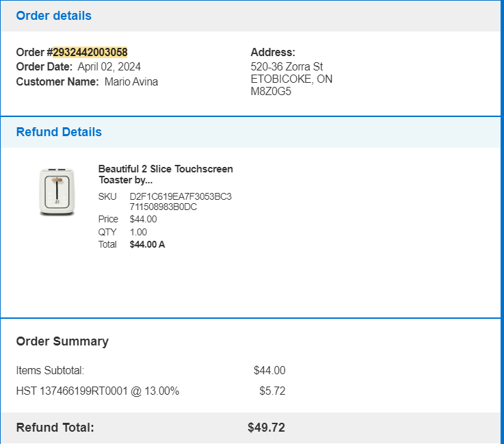Click the Items Subtotal amount $44.00
504x444 pixels.
coord(269,370)
